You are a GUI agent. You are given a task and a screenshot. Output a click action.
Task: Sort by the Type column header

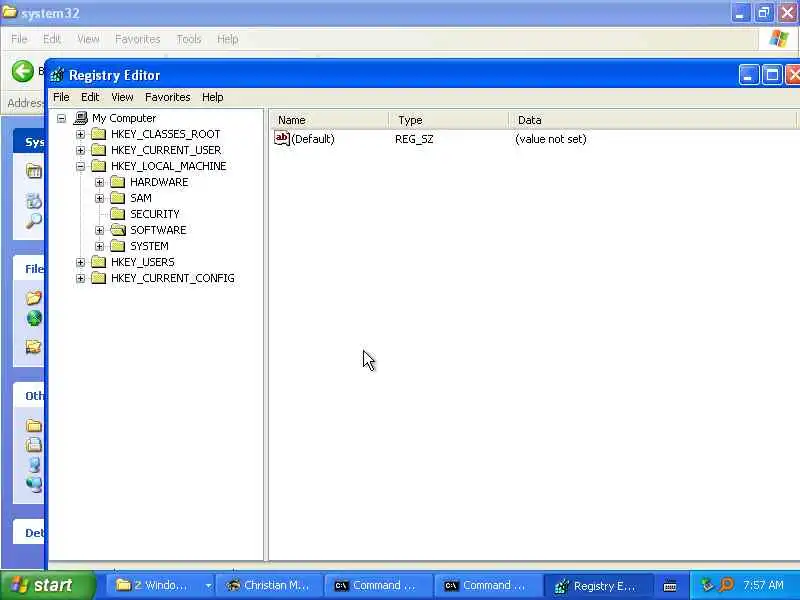pyautogui.click(x=448, y=120)
